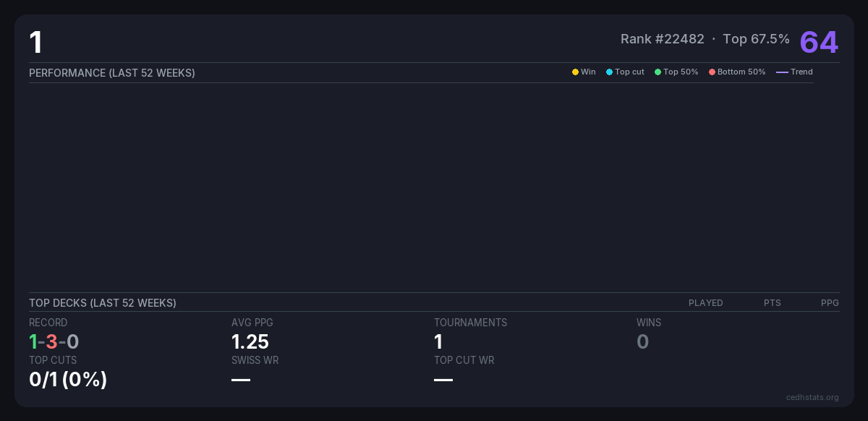Click the red Bottom 50% dot icon

click(x=712, y=72)
